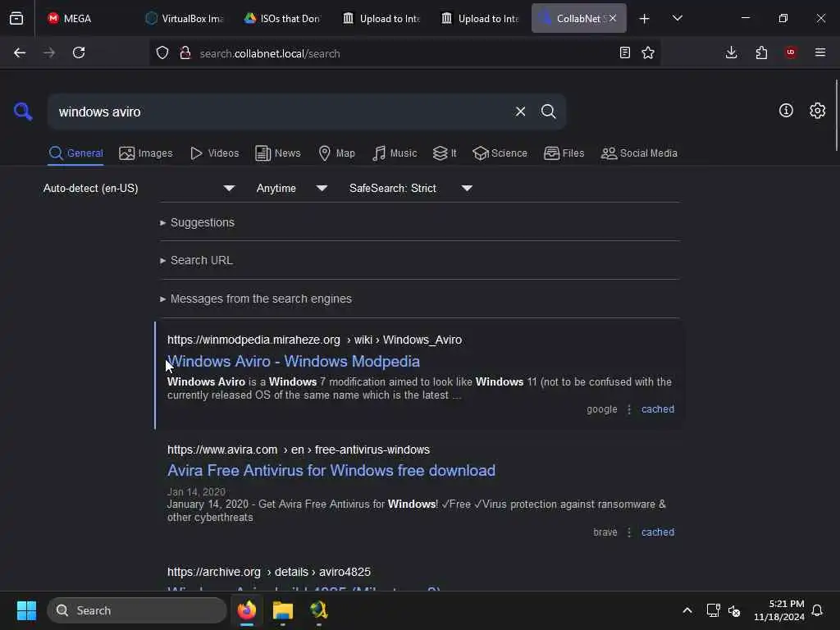Screen dimensions: 840x630
Task: Click the muted volume tray icon
Action: click(x=734, y=610)
